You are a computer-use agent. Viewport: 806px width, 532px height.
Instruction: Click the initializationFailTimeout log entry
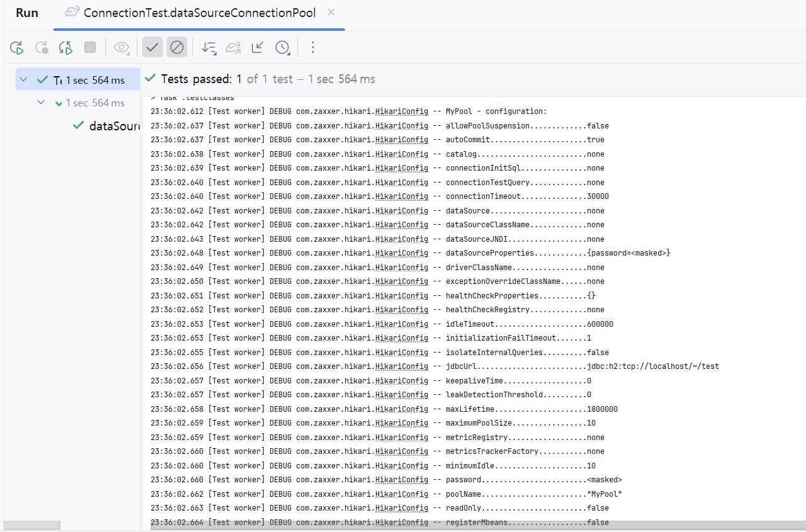[x=518, y=338]
